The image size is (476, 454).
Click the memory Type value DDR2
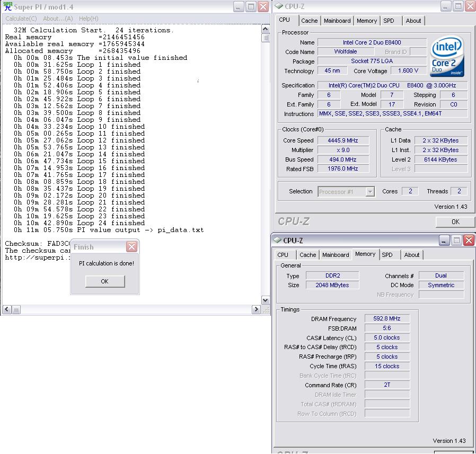pyautogui.click(x=332, y=275)
